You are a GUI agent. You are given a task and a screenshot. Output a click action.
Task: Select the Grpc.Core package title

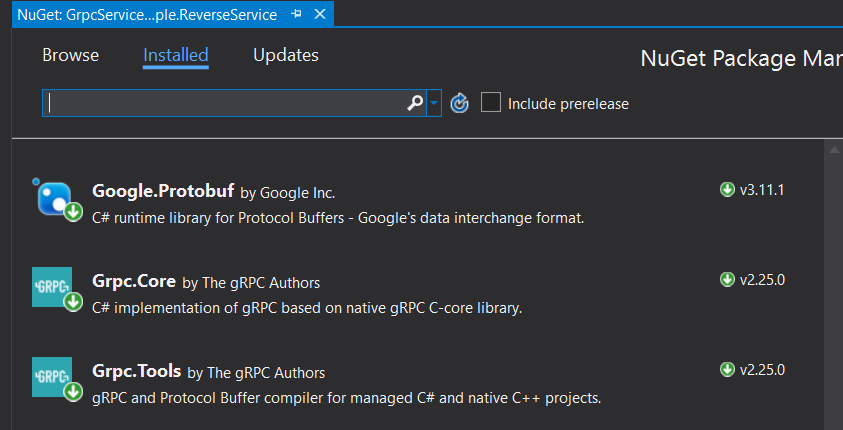(x=134, y=281)
